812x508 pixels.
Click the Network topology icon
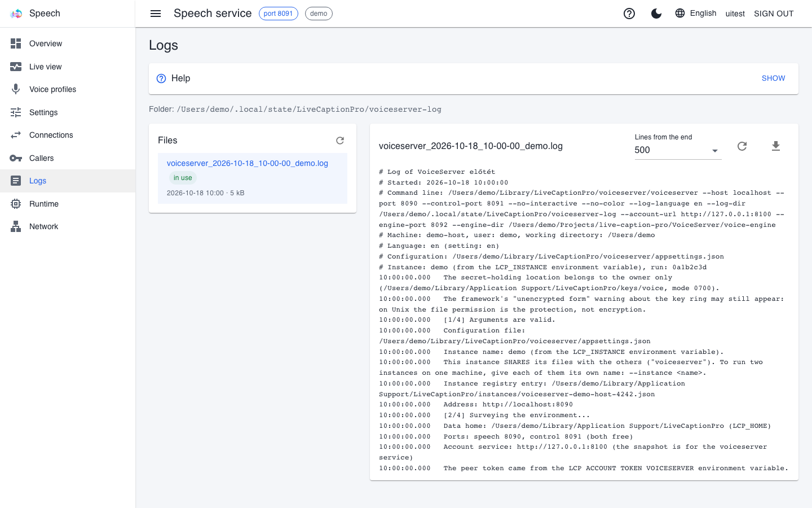pos(16,226)
